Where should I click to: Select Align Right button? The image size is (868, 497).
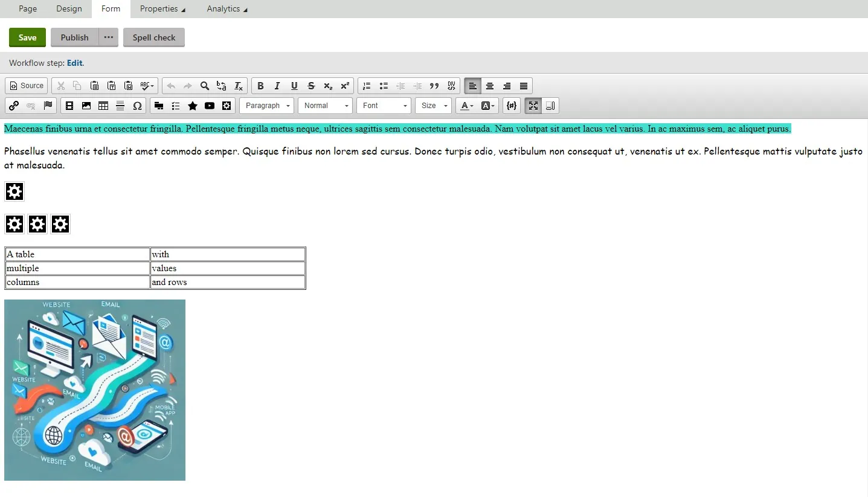(x=507, y=86)
